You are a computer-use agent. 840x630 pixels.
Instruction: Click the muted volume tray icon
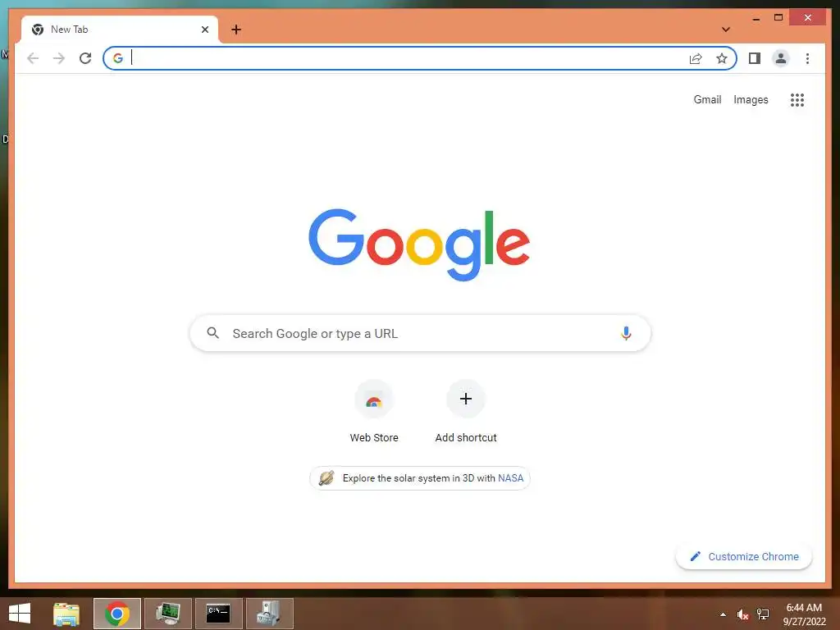pyautogui.click(x=742, y=614)
